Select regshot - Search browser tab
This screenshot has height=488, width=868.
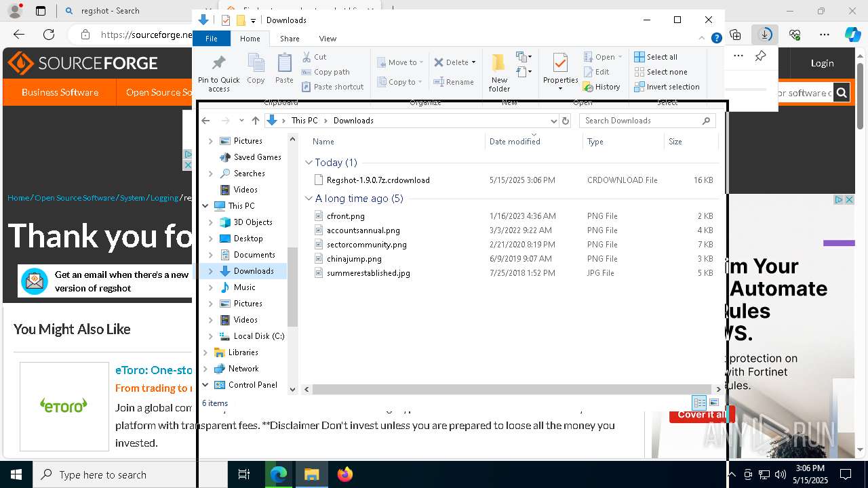tap(112, 11)
